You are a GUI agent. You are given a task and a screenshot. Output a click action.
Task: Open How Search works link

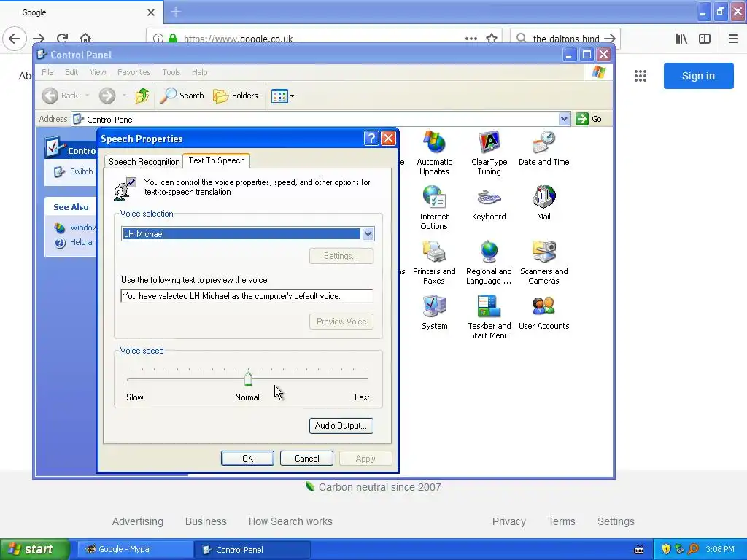(290, 521)
